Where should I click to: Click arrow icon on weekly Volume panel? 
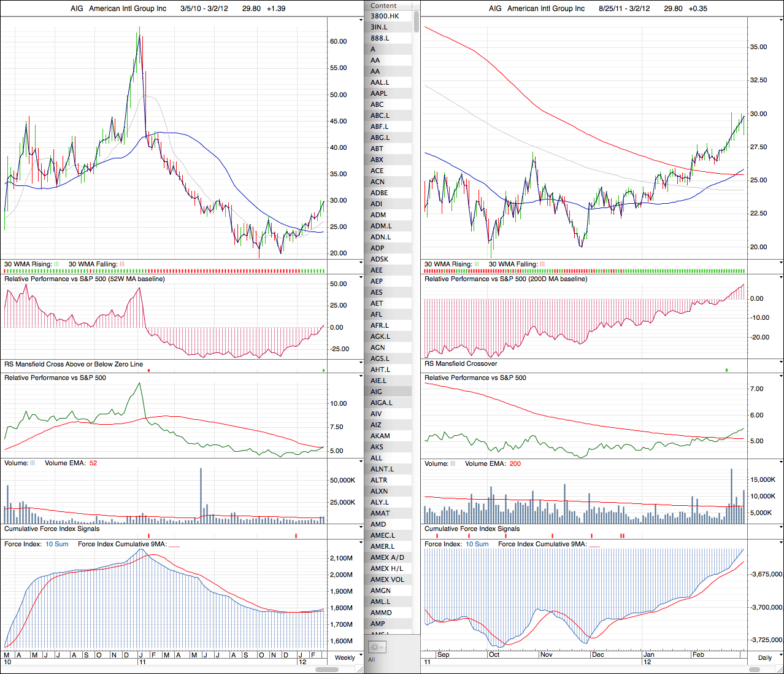pos(361,462)
